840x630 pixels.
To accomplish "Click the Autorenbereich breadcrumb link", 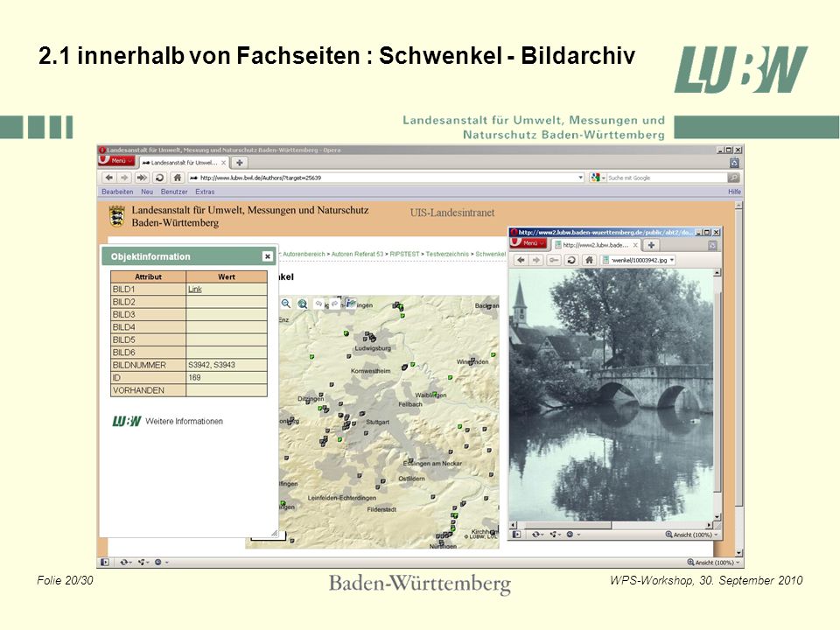I will click(x=304, y=254).
